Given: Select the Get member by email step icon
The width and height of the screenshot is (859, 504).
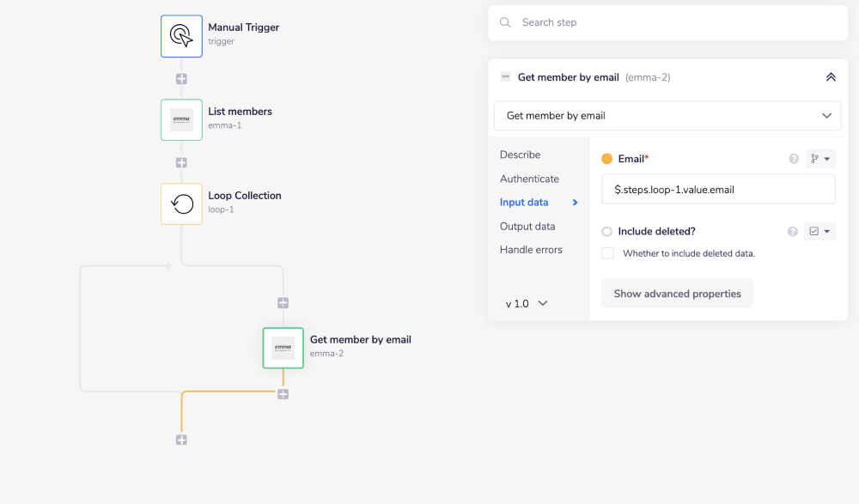Looking at the screenshot, I should click(x=283, y=348).
